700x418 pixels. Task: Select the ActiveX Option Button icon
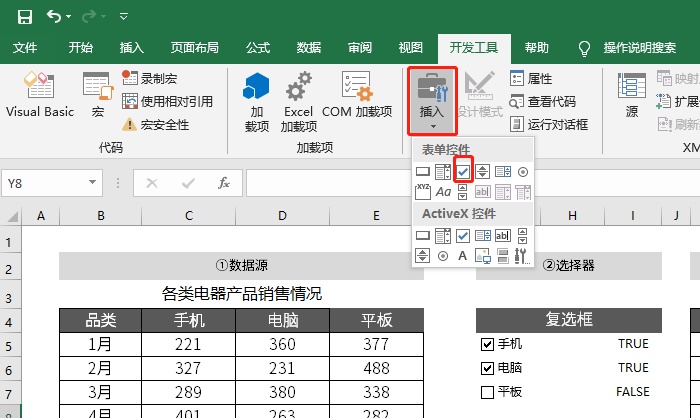pyautogui.click(x=443, y=255)
